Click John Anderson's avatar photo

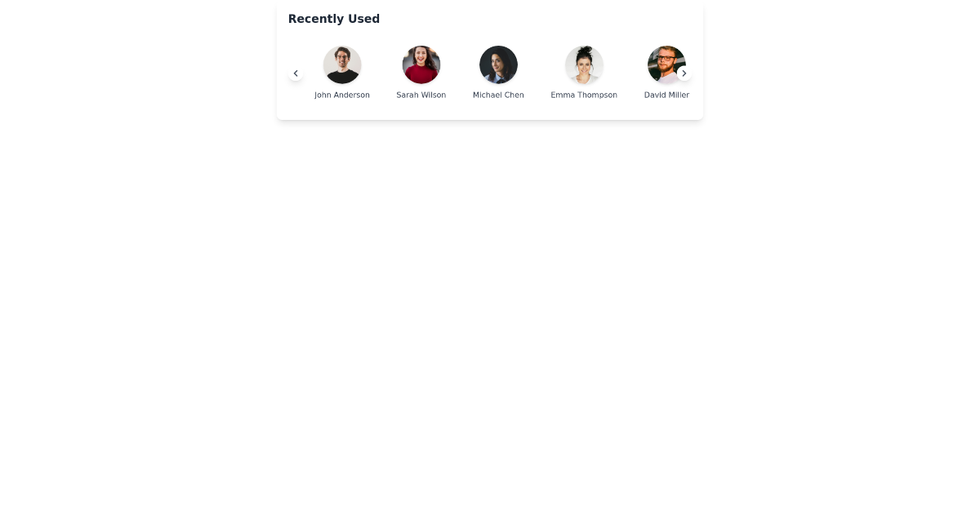click(342, 64)
